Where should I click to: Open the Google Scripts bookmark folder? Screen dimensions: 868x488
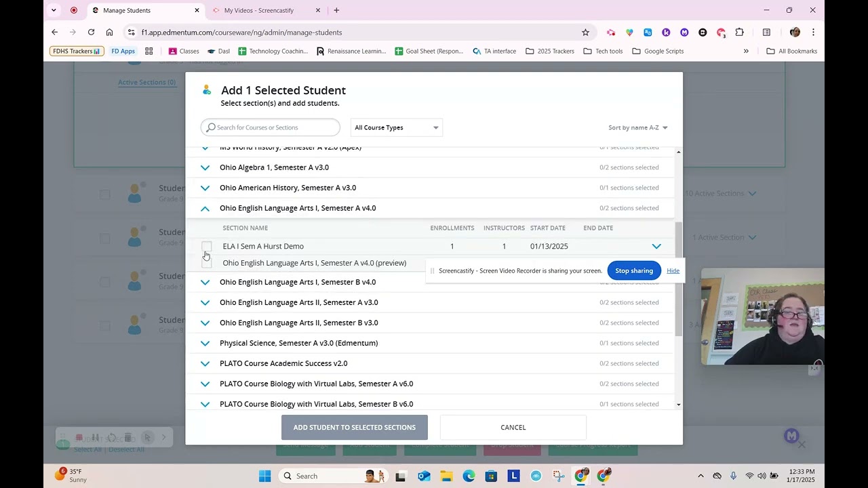click(658, 51)
